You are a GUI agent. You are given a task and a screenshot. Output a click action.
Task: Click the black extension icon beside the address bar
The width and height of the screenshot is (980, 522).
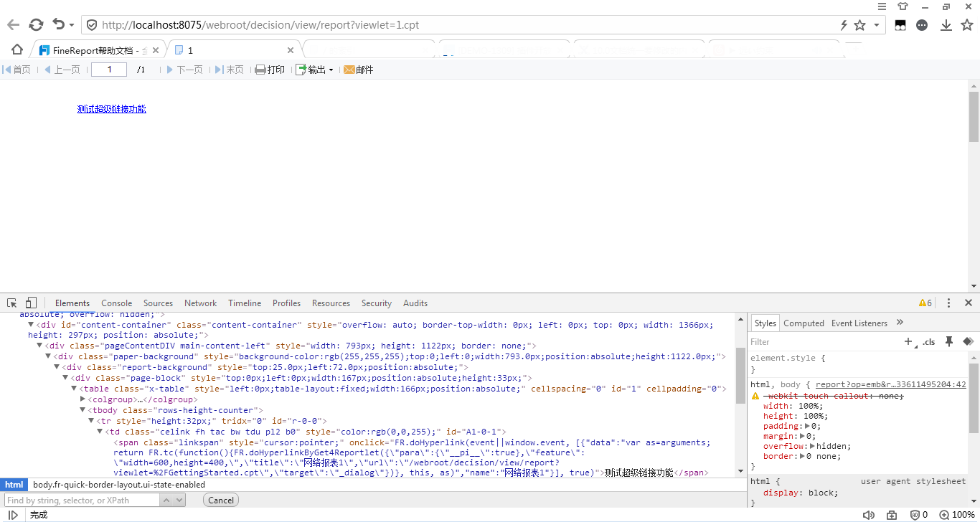pyautogui.click(x=900, y=25)
